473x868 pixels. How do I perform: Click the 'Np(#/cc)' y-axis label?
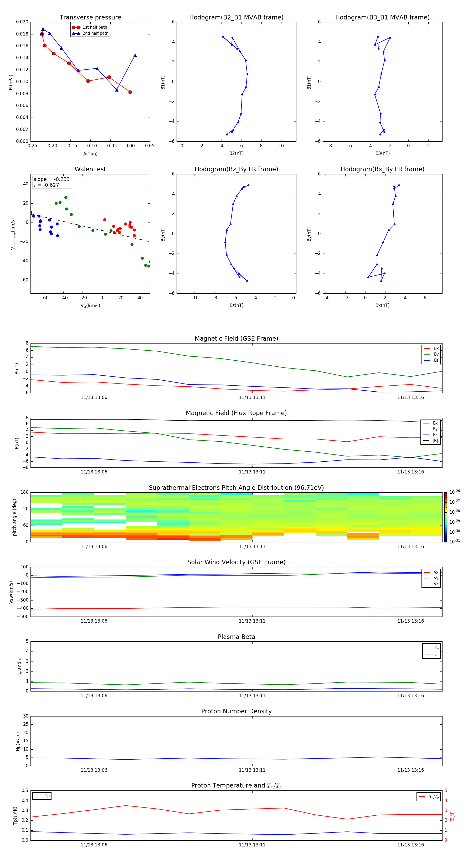pyautogui.click(x=18, y=741)
